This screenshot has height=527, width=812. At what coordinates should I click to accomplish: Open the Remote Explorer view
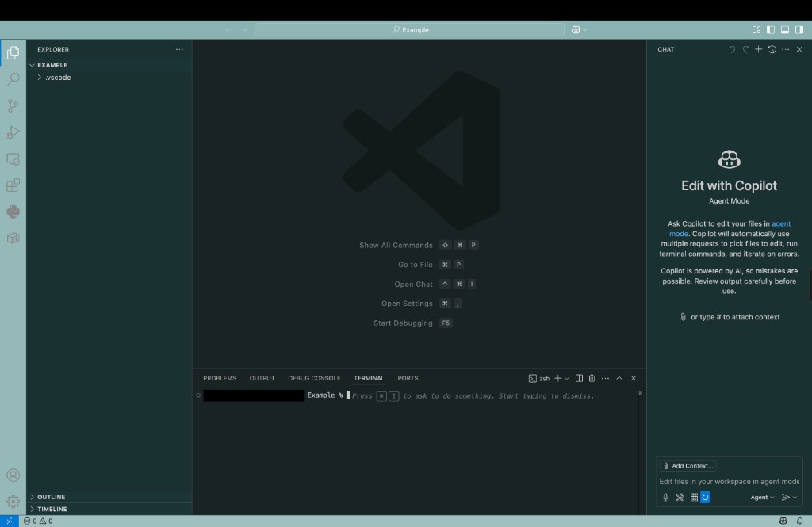[x=13, y=159]
